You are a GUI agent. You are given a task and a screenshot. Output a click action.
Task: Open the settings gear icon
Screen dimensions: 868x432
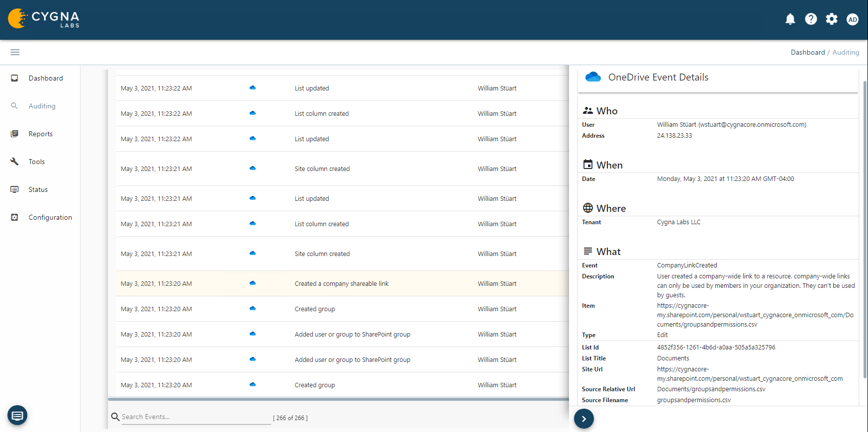tap(832, 19)
